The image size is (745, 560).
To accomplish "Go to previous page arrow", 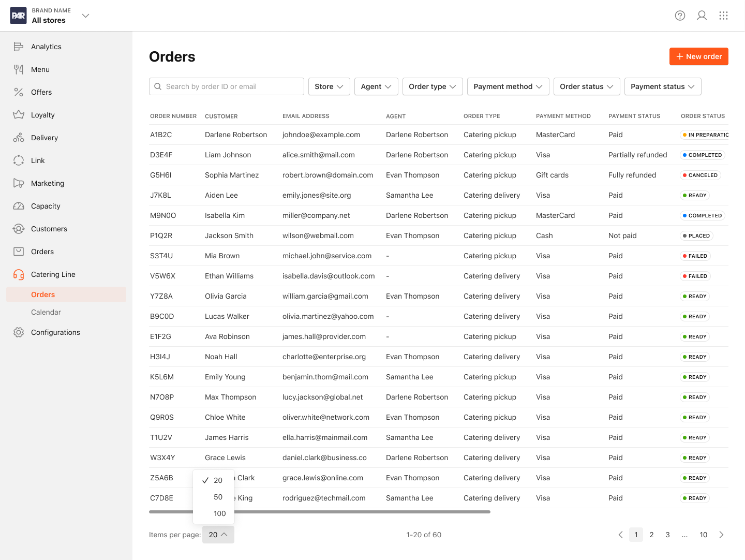I will pos(620,535).
